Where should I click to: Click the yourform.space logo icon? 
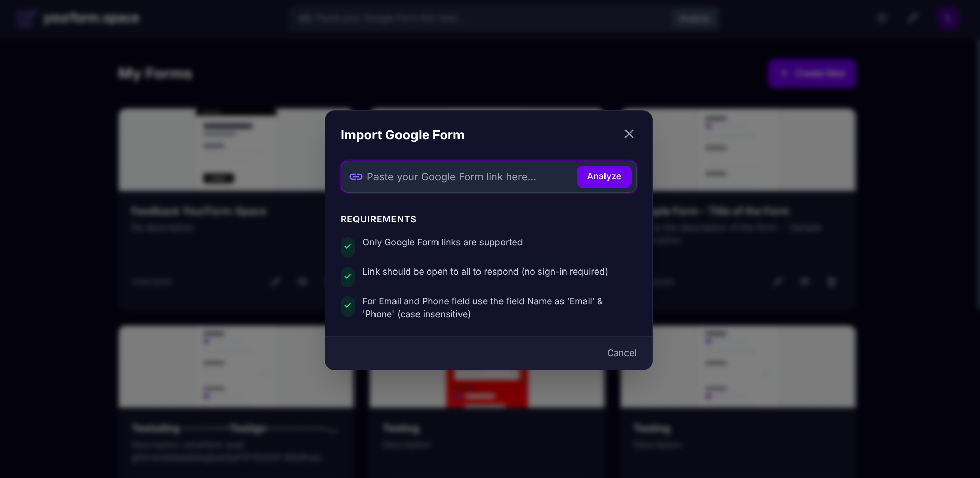point(26,18)
